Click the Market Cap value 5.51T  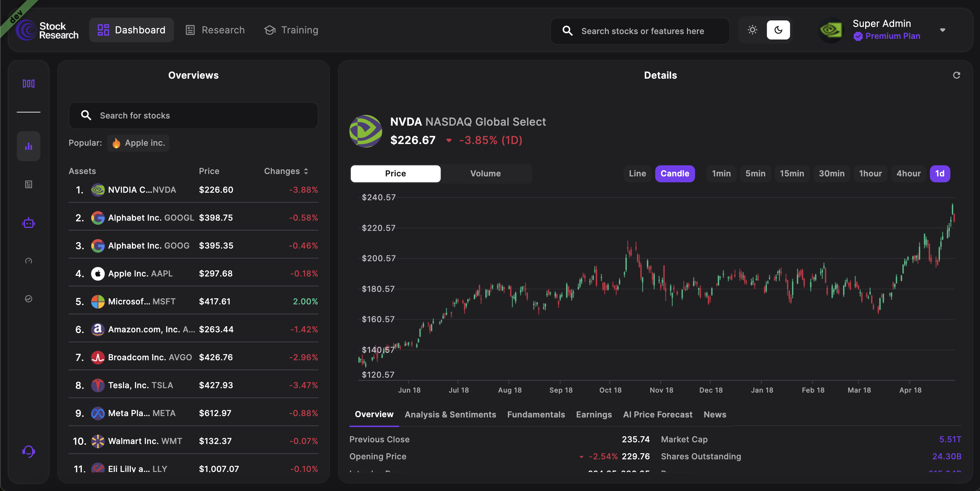click(x=950, y=439)
